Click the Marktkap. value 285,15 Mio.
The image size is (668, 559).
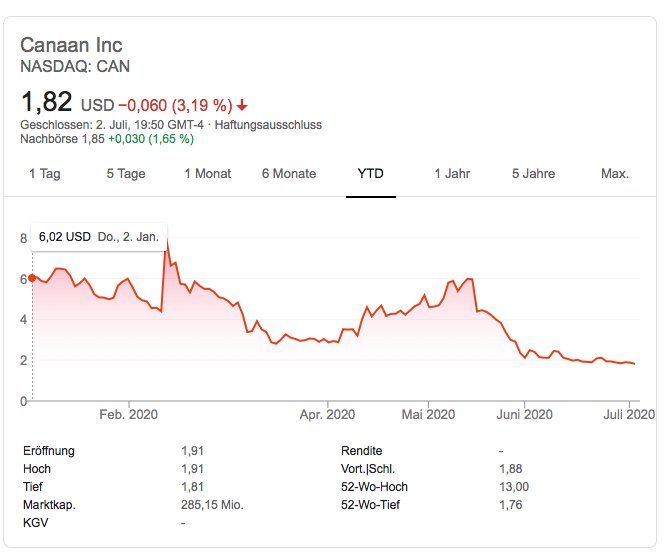click(212, 505)
